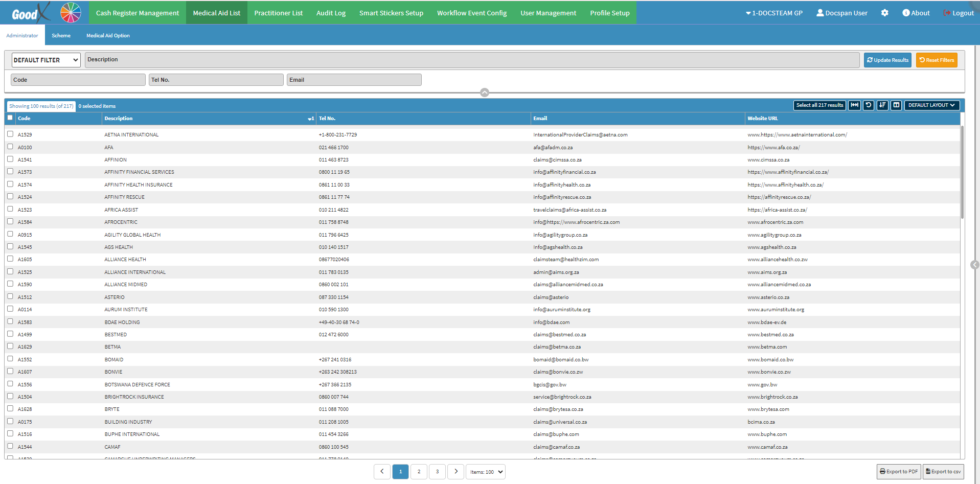980x484 pixels.
Task: Open the Items per page dropdown
Action: point(486,472)
